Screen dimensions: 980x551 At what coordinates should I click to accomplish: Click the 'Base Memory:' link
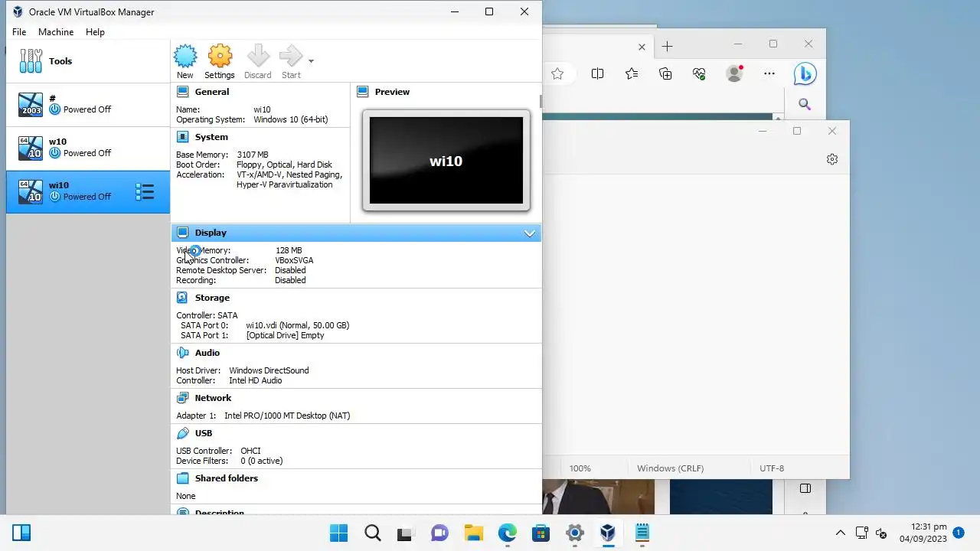coord(202,155)
